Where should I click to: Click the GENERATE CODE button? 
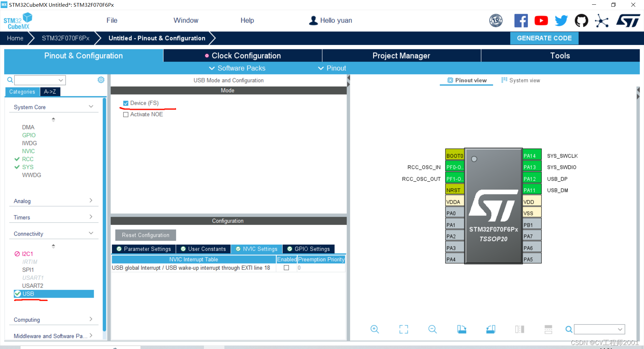coord(544,38)
